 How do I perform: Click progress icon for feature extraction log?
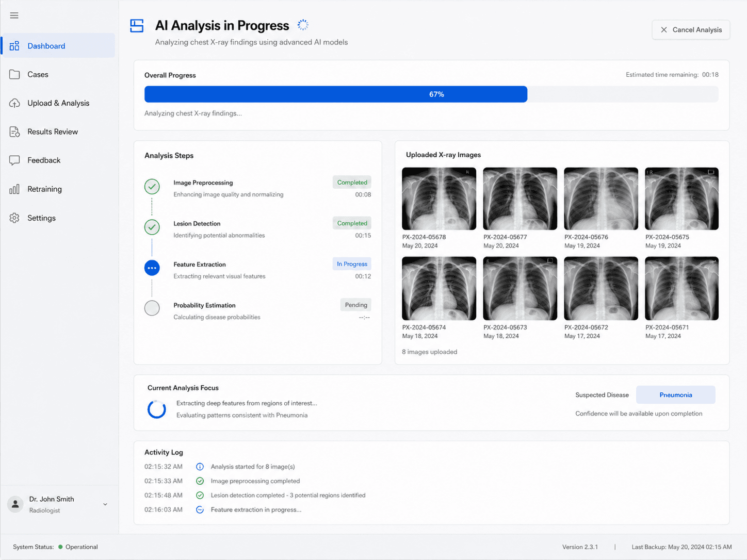click(200, 510)
